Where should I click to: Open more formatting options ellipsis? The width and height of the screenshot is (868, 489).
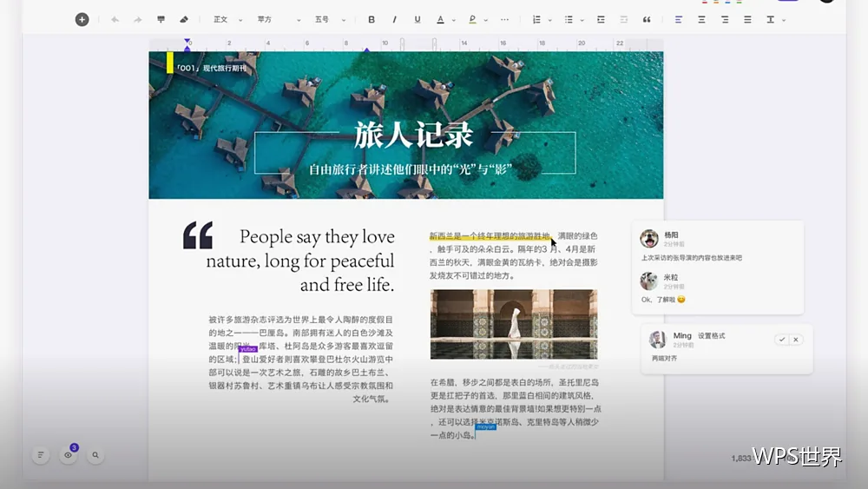click(x=504, y=19)
